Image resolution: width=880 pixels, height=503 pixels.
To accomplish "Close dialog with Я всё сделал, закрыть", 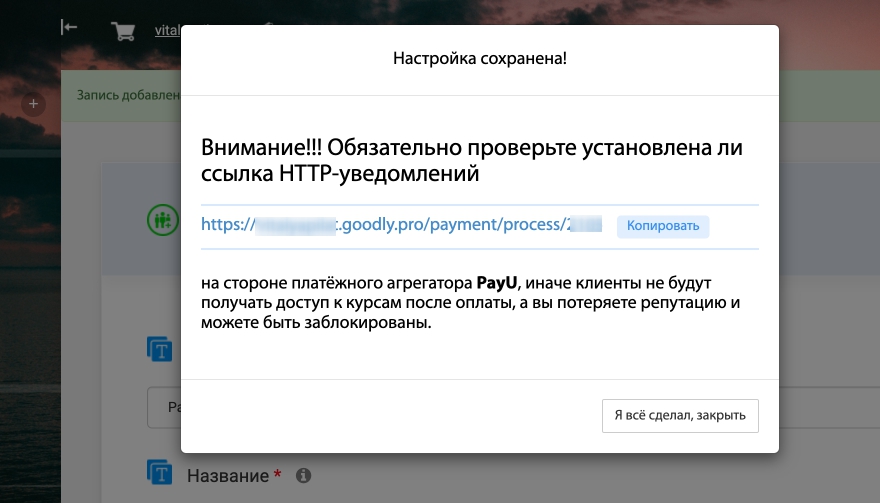I will coord(680,415).
